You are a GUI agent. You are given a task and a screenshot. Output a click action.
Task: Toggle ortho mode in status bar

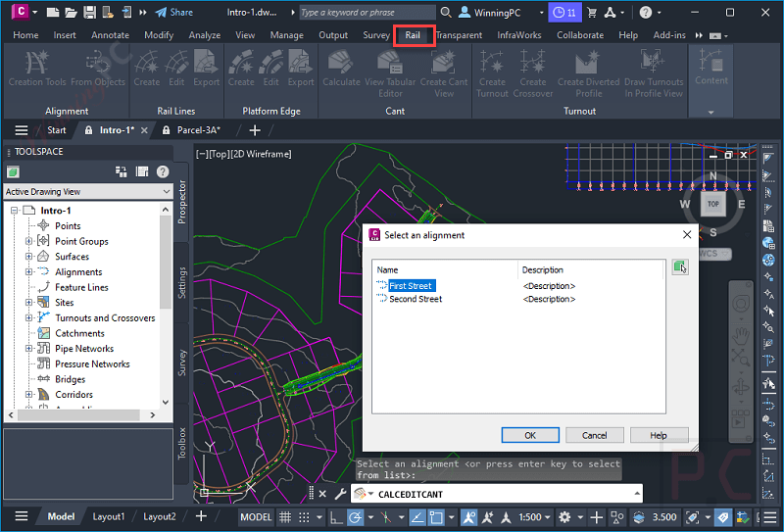[336, 517]
